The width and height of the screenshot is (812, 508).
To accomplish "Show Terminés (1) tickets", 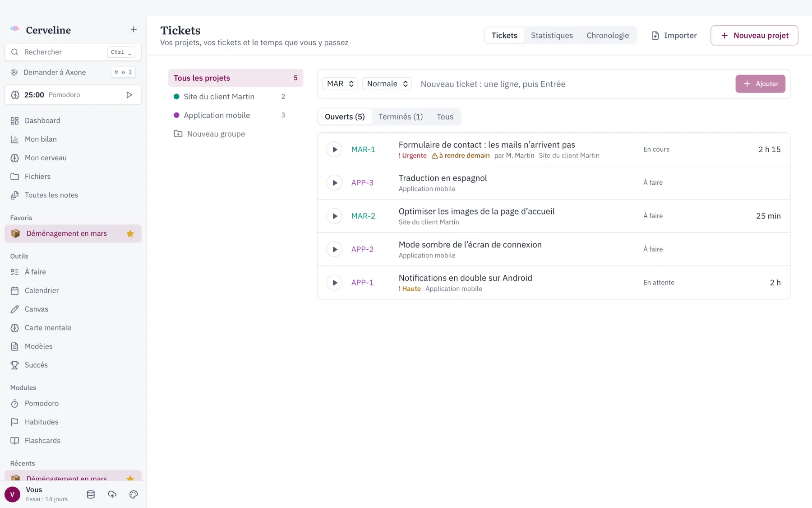I will click(x=401, y=117).
